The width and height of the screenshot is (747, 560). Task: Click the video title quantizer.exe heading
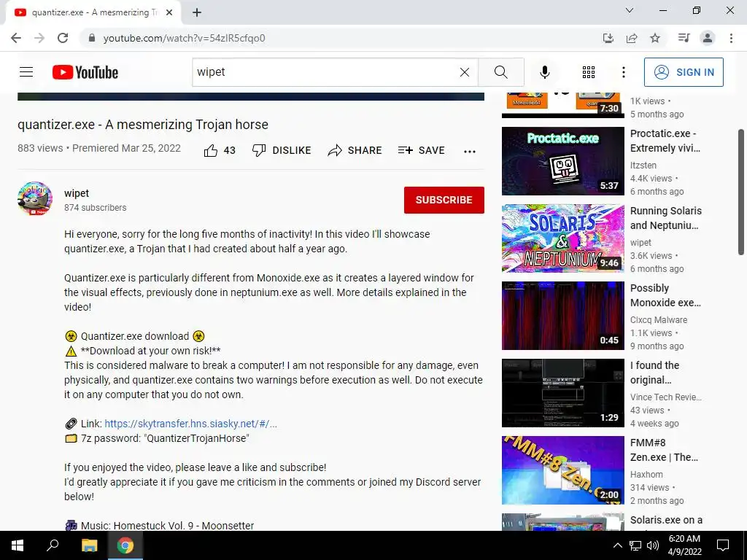(x=143, y=125)
